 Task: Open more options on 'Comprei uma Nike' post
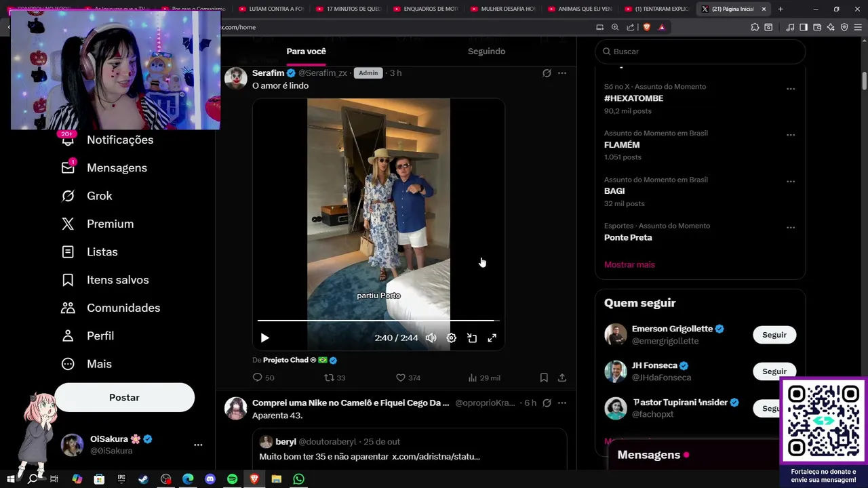point(562,403)
